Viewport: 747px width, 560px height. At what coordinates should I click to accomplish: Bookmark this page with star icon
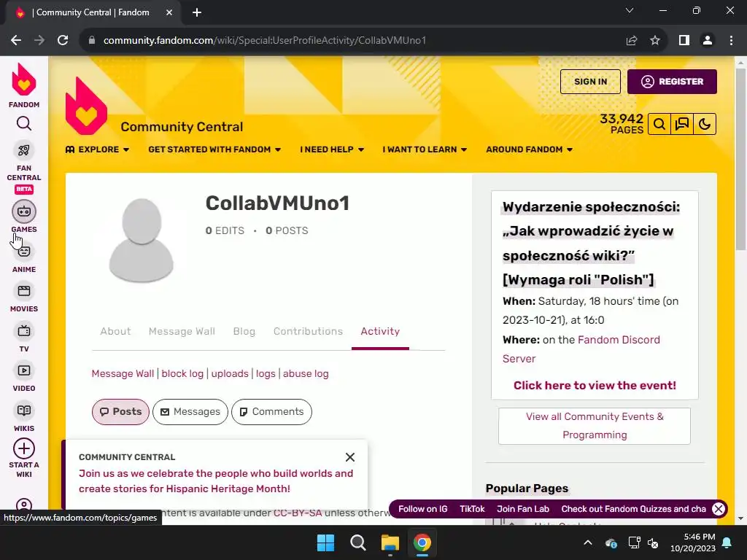655,41
